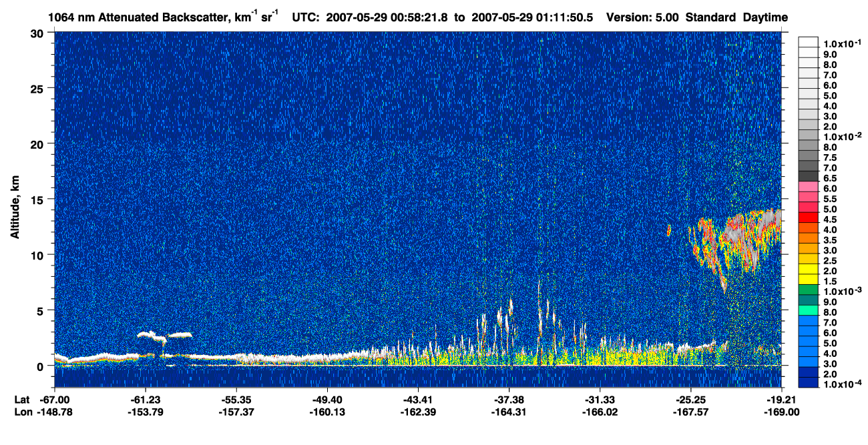Click longitude value '-160.13'

point(327,412)
